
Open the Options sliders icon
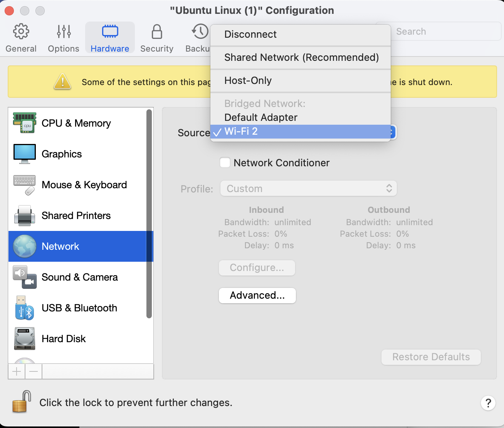coord(64,32)
